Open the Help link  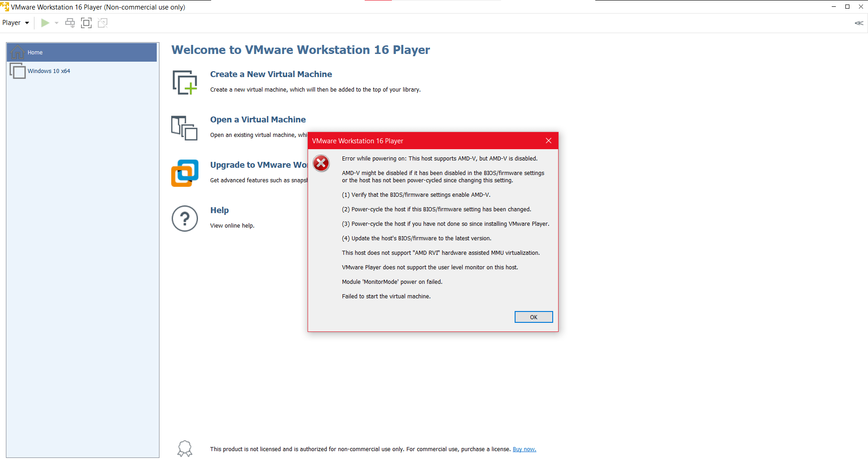219,210
